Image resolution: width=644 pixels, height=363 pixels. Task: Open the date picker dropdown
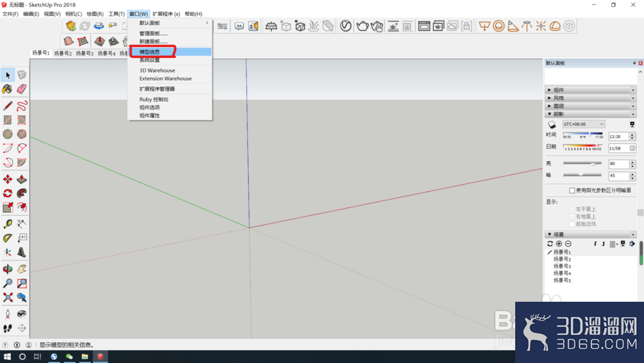[632, 148]
